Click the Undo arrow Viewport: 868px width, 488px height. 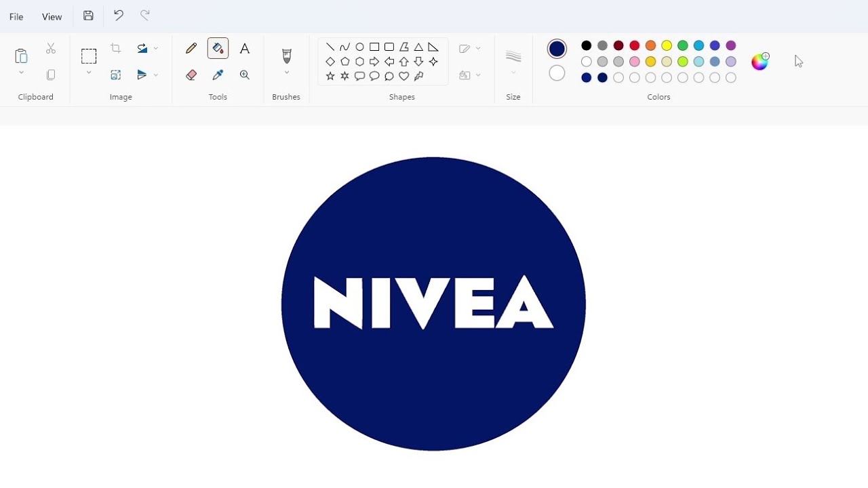coord(119,15)
